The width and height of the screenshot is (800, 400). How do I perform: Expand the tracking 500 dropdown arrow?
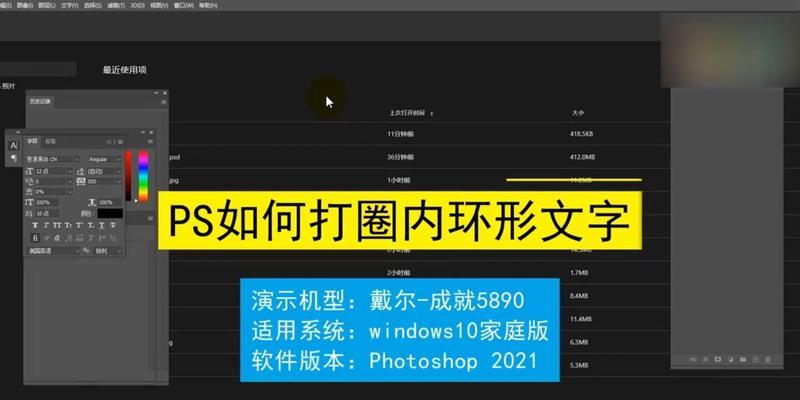pyautogui.click(x=119, y=181)
